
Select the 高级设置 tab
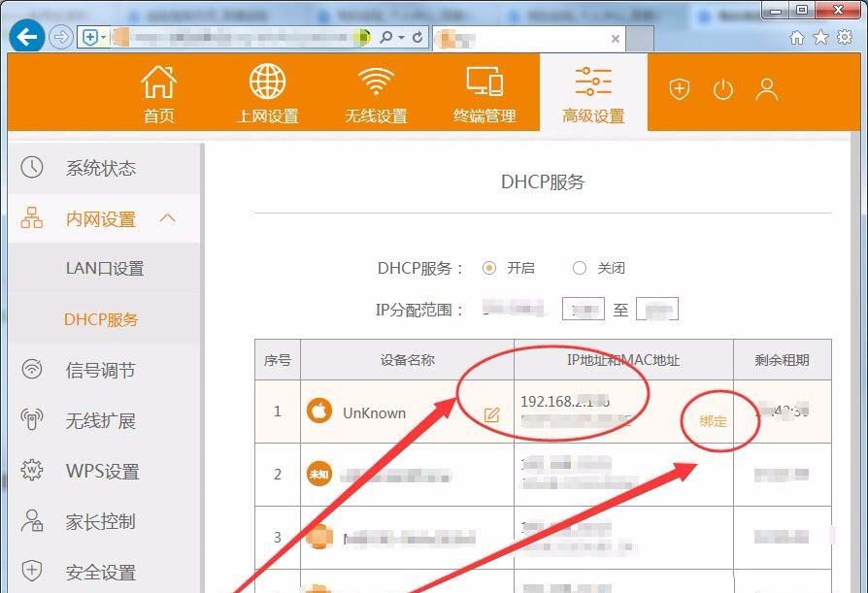[593, 93]
